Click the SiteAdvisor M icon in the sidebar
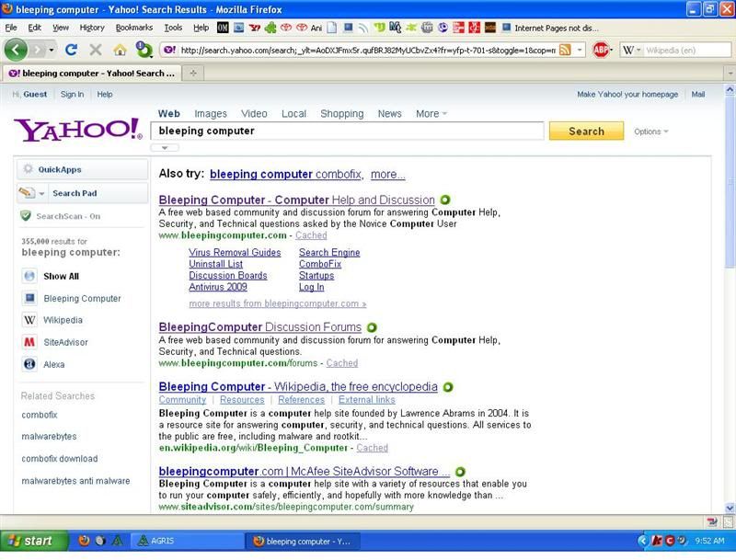 click(29, 342)
